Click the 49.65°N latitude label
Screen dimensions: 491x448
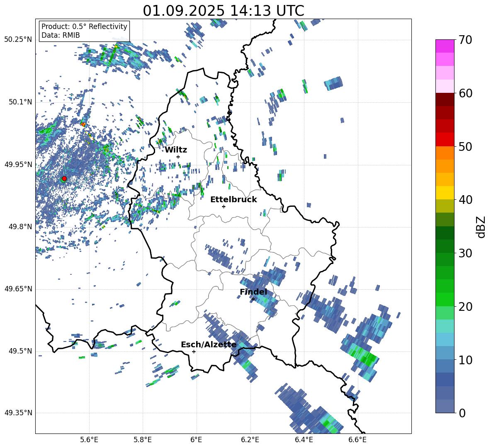[x=18, y=289]
